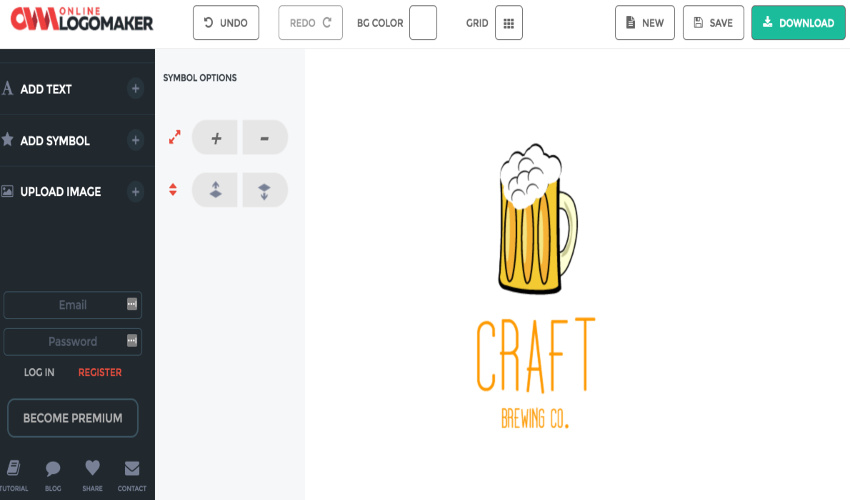This screenshot has width=850, height=500.
Task: Open the Tutorial book icon
Action: click(14, 468)
